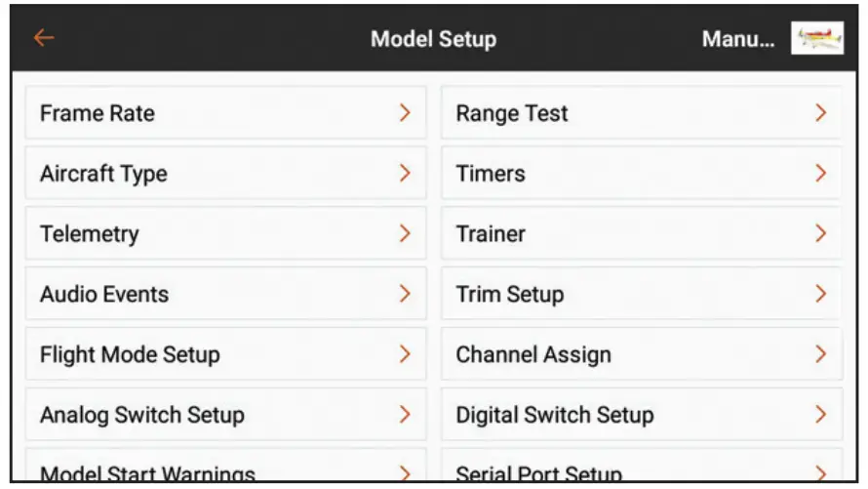Open Audio Events settings
868x489 pixels.
click(x=224, y=295)
